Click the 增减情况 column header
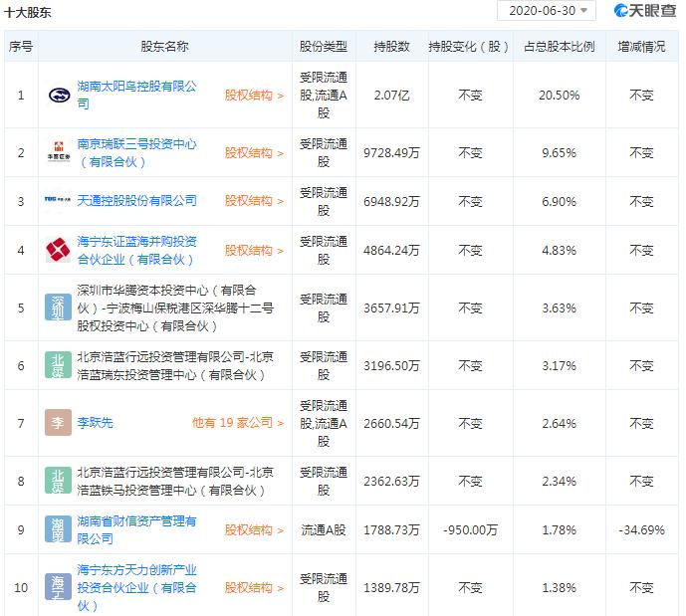 pyautogui.click(x=641, y=46)
